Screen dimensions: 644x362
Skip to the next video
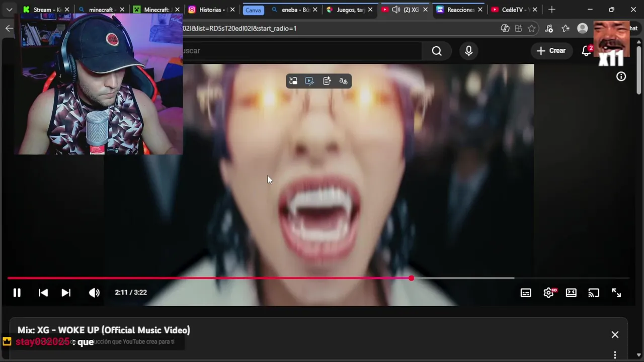tap(66, 293)
